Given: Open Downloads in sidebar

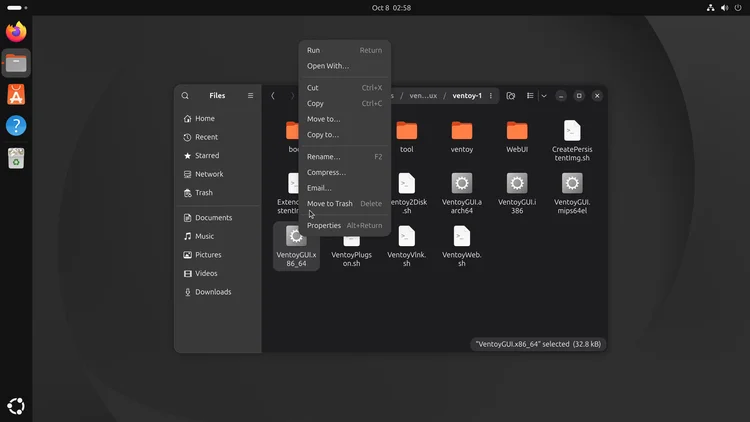Looking at the screenshot, I should click(x=218, y=292).
